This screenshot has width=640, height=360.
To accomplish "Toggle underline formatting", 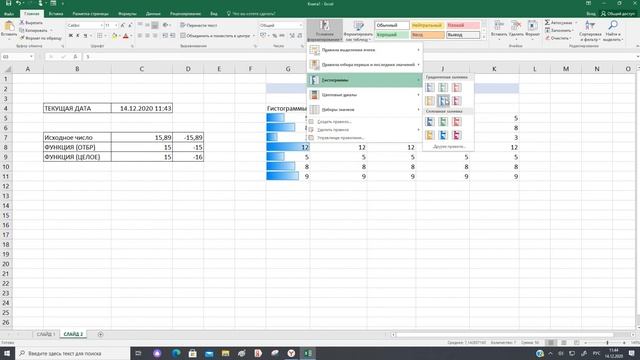I will [x=85, y=36].
